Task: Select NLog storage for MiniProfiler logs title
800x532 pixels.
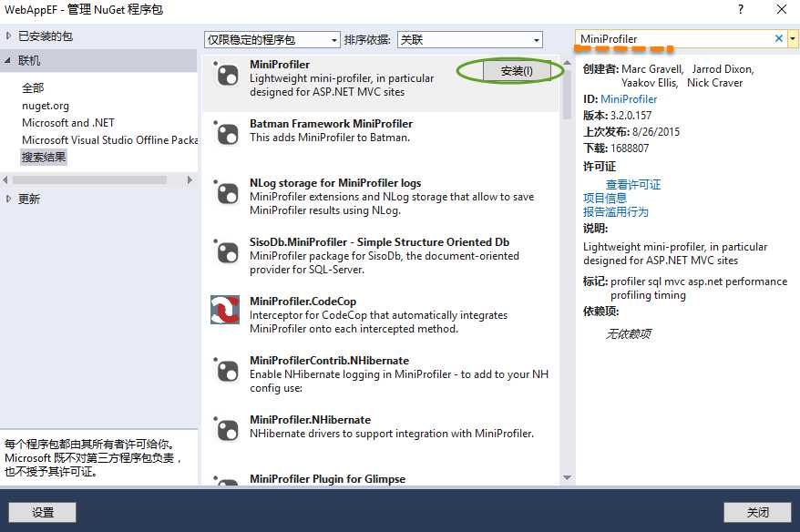Action: coord(335,182)
